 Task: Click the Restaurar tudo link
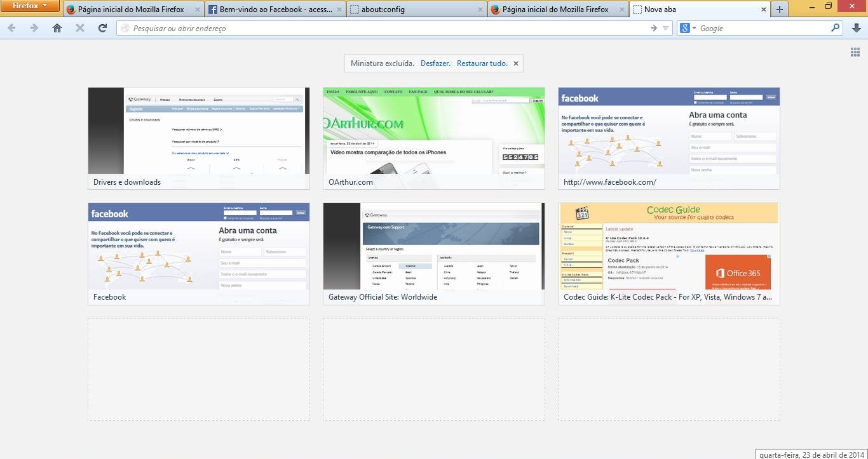coord(482,63)
